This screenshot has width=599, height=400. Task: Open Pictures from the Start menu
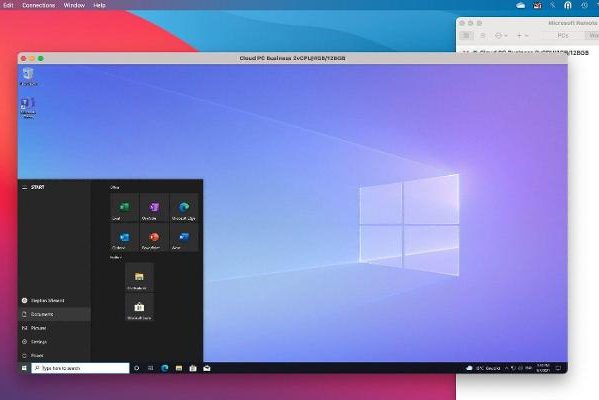[x=54, y=328]
